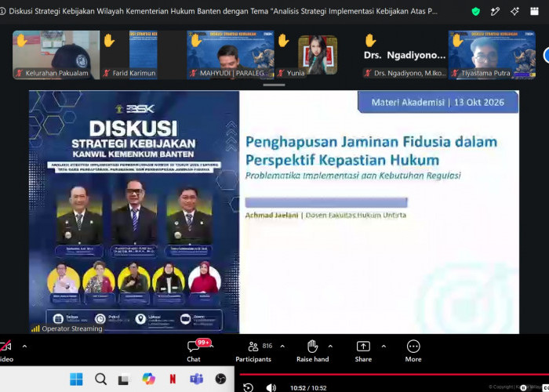This screenshot has height=392, width=549.
Task: Click the meeting info icon before the title
Action: [2, 11]
